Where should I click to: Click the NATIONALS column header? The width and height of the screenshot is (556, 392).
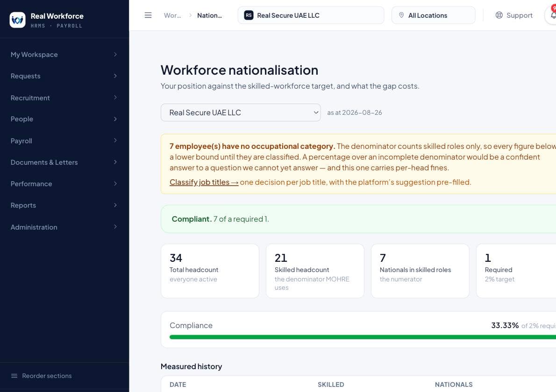tap(454, 385)
